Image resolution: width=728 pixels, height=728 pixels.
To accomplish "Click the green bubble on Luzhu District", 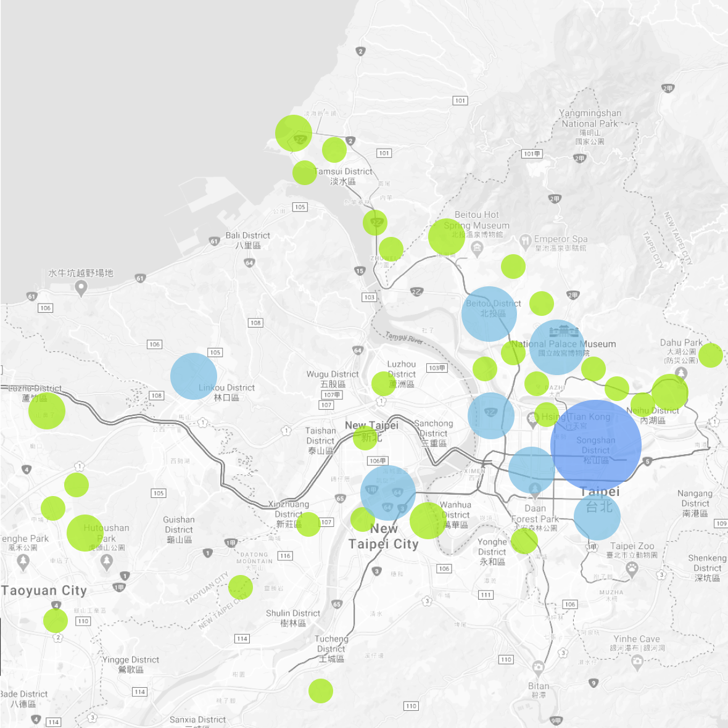I will point(47,411).
